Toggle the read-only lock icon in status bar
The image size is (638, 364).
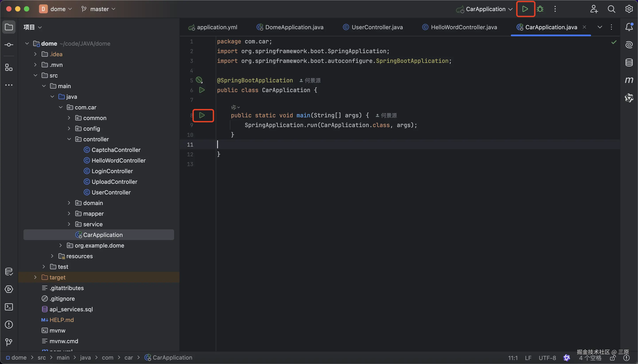(613, 358)
